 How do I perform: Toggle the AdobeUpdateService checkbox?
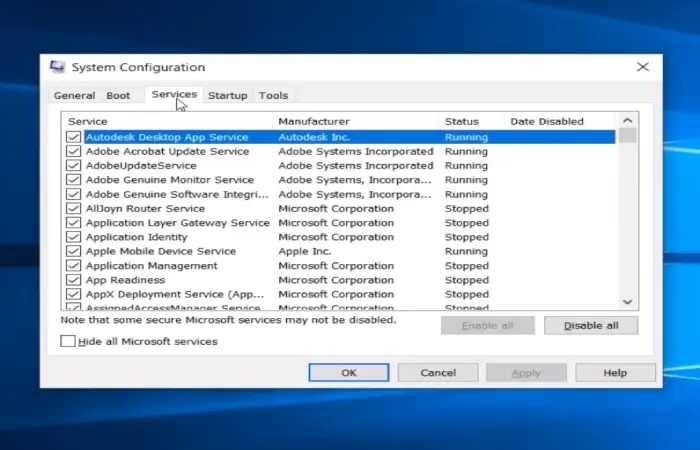coord(73,166)
